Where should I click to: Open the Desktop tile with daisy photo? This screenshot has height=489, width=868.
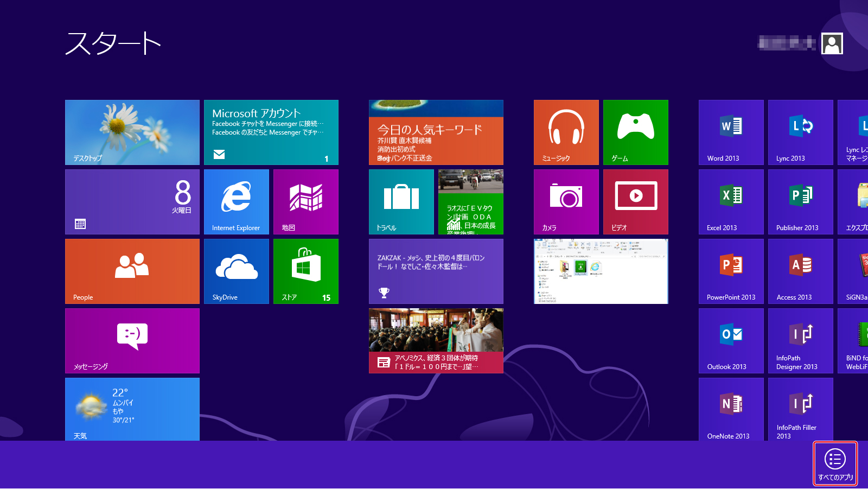tap(132, 132)
